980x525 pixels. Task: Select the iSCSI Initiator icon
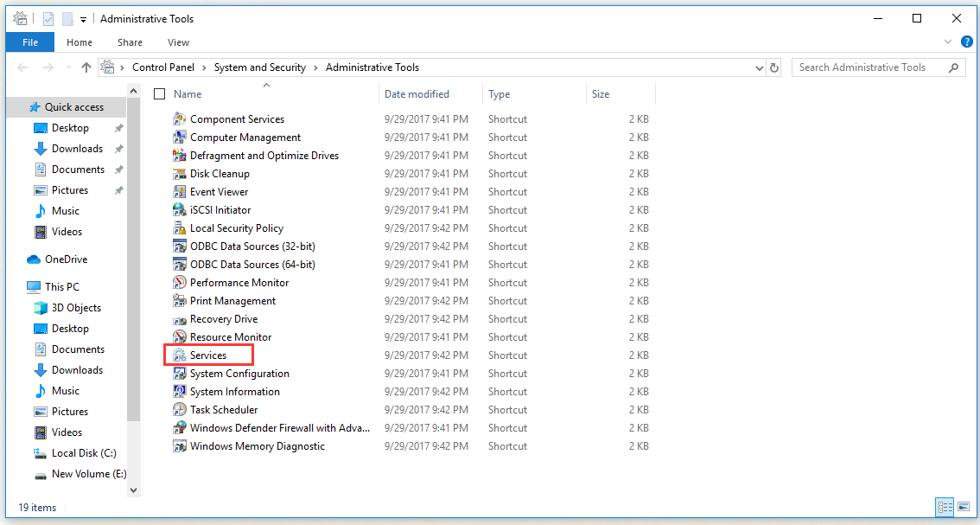tap(180, 209)
